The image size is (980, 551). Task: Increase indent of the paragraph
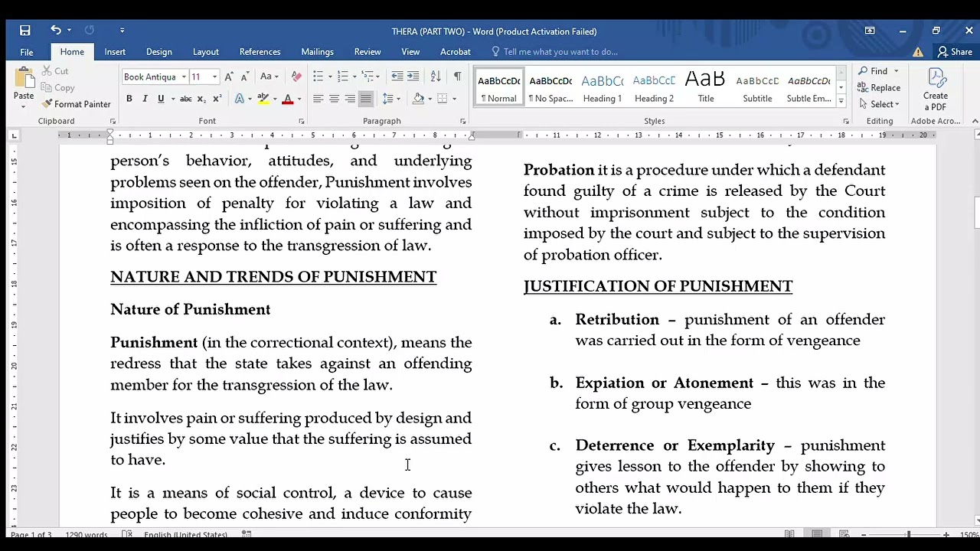pyautogui.click(x=413, y=77)
